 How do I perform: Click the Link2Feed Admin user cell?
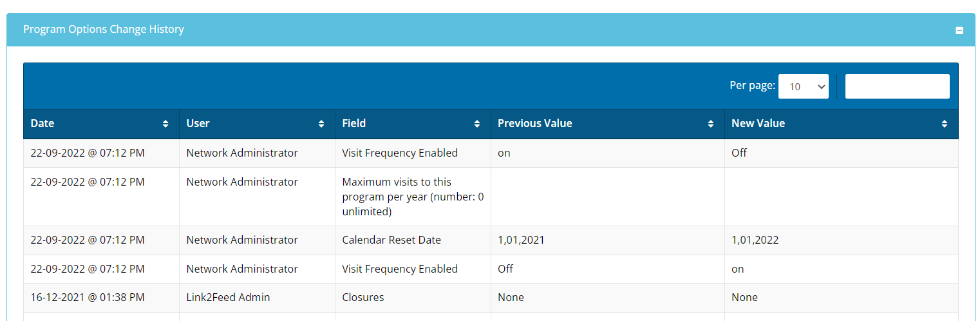tap(228, 297)
